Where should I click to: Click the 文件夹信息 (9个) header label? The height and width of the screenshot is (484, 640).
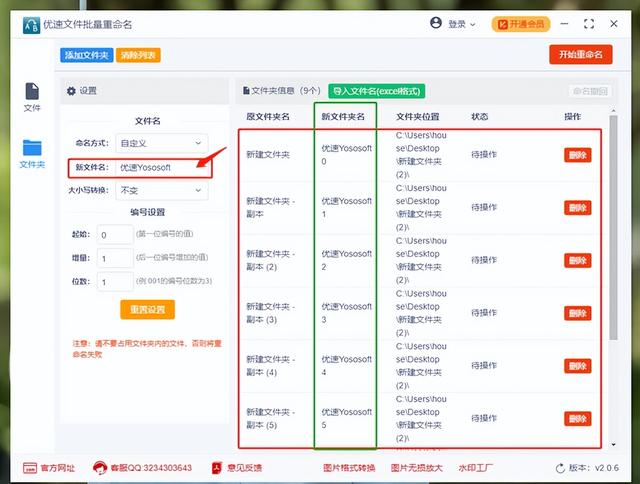click(x=286, y=91)
